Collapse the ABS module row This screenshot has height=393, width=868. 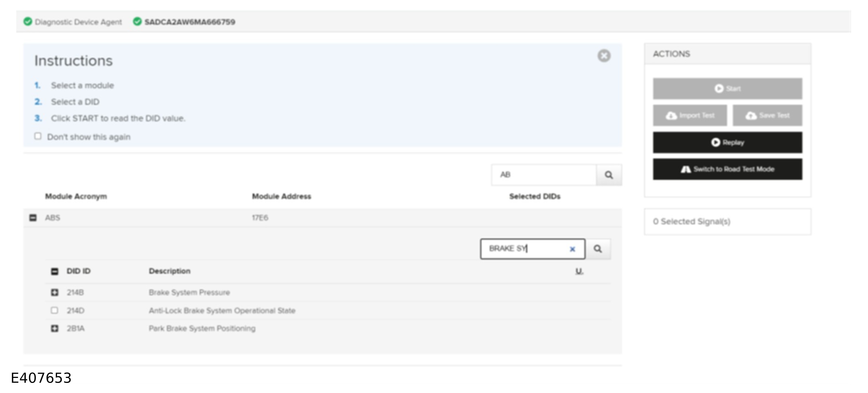(x=33, y=218)
